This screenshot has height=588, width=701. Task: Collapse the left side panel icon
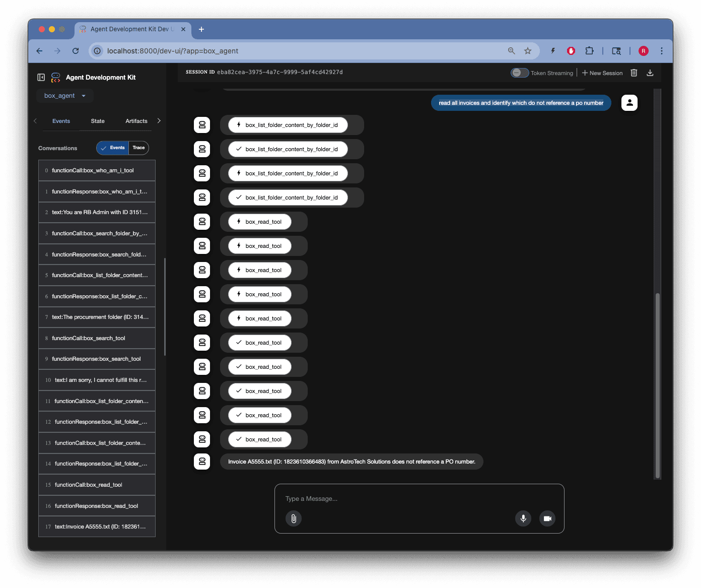pyautogui.click(x=41, y=77)
